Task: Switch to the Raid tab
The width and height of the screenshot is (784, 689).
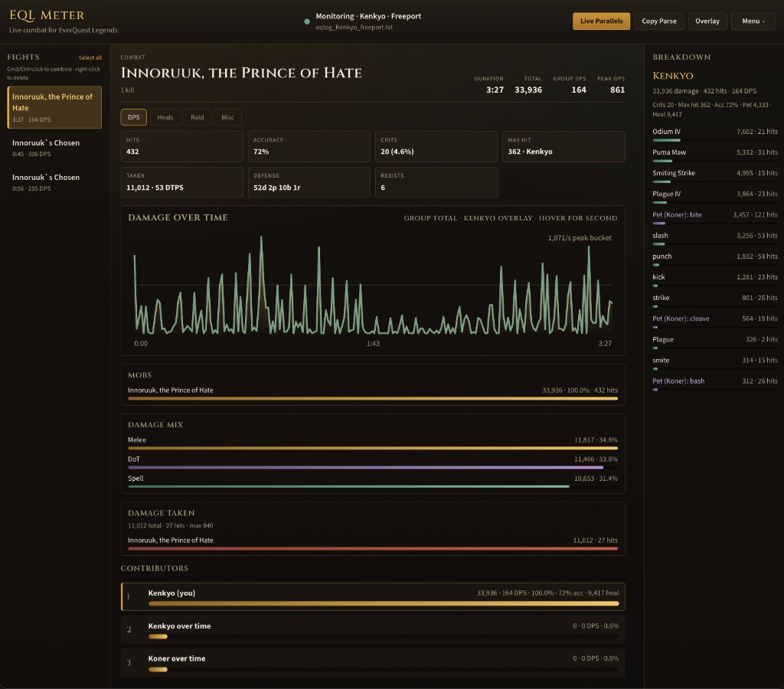Action: point(197,117)
